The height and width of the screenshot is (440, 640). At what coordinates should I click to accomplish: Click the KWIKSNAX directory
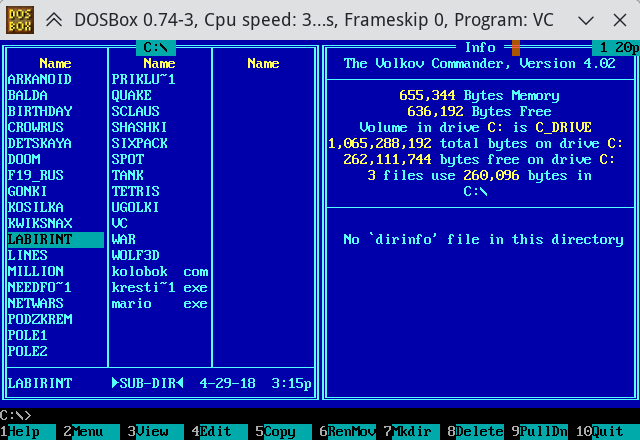(x=40, y=223)
